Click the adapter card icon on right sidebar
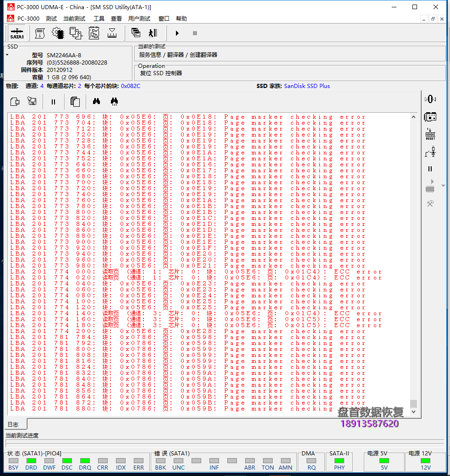 click(x=430, y=117)
